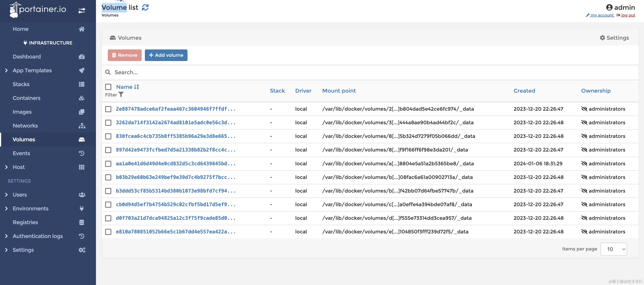Sort by the Ownership column header
The image size is (644, 285).
point(596,91)
